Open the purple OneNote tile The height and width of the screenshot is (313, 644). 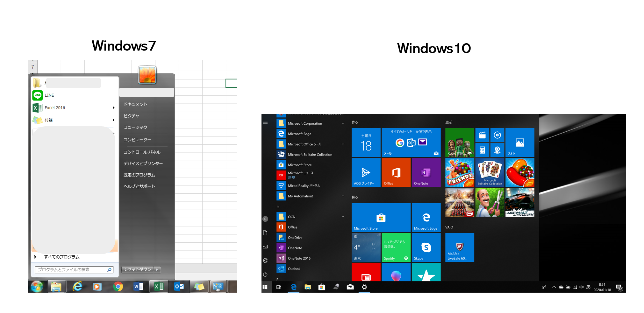pos(426,172)
